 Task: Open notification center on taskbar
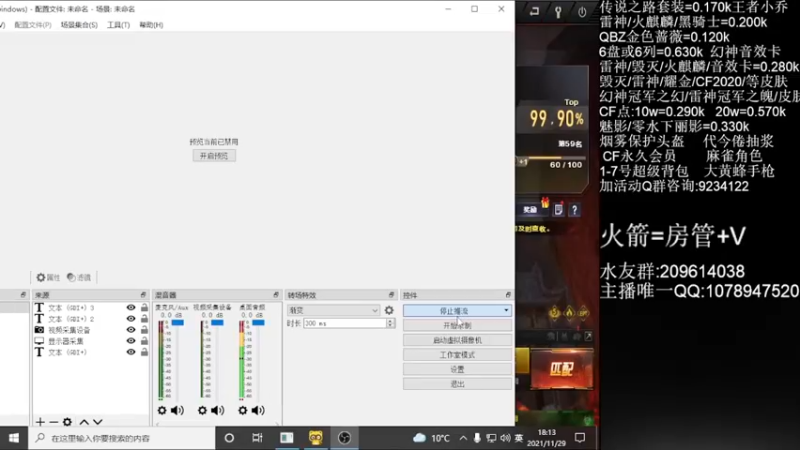580,438
